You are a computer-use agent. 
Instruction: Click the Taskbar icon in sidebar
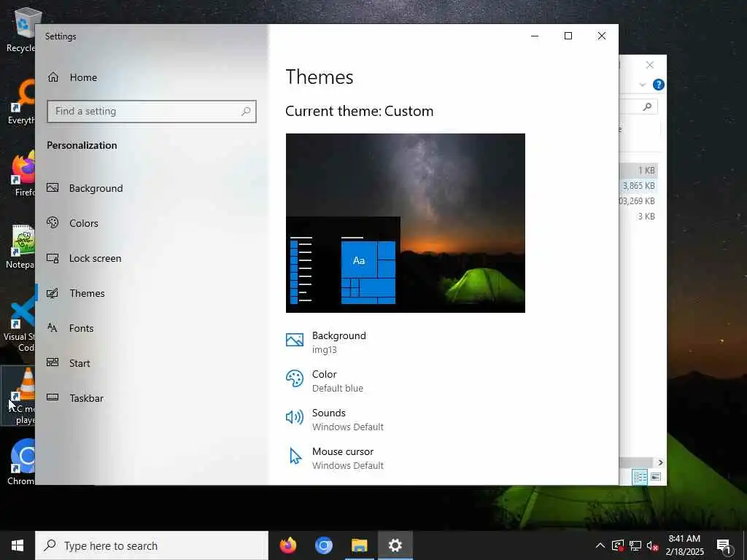tap(53, 397)
